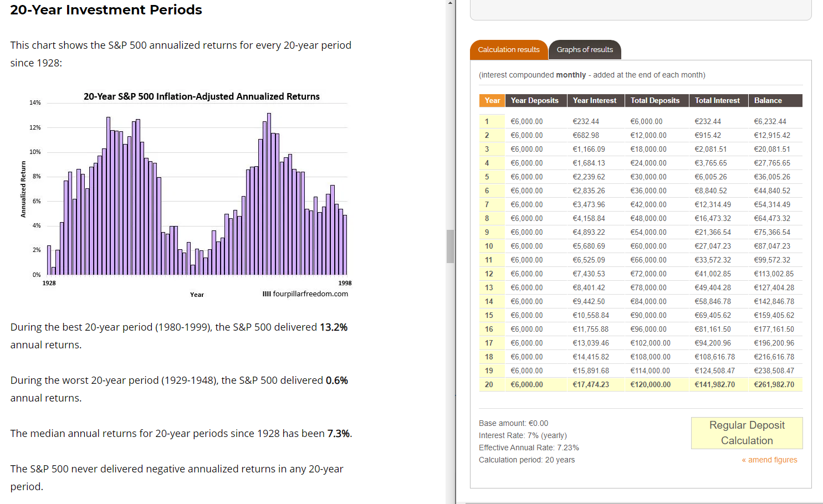Click the year 10 row number

tap(489, 246)
